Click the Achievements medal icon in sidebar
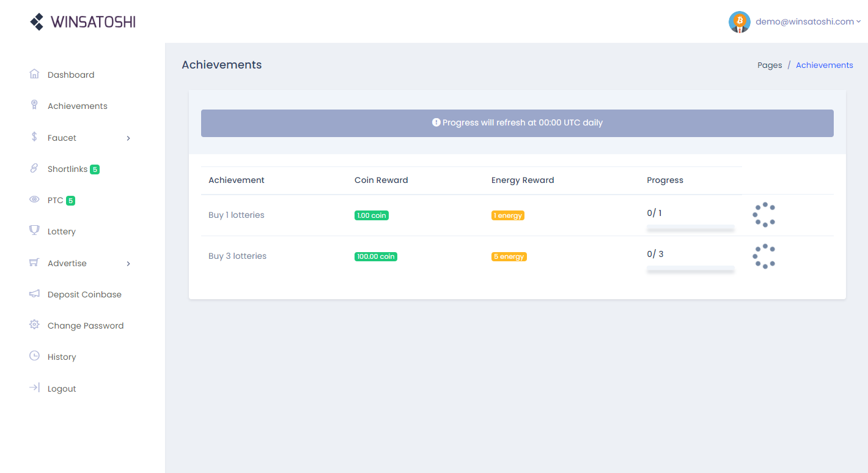 [x=34, y=105]
